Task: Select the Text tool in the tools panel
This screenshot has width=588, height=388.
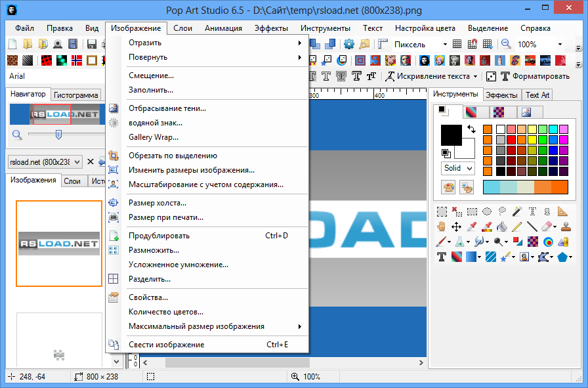Action: (442, 257)
